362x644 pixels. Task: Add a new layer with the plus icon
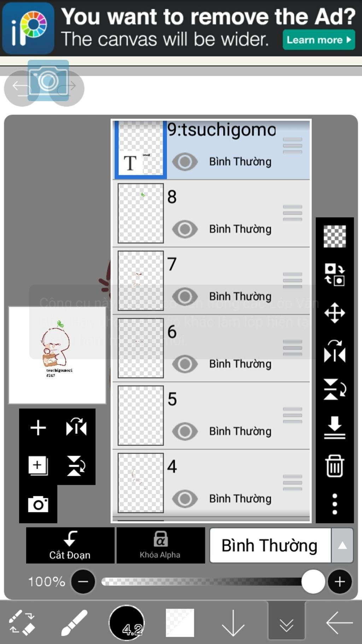[38, 427]
